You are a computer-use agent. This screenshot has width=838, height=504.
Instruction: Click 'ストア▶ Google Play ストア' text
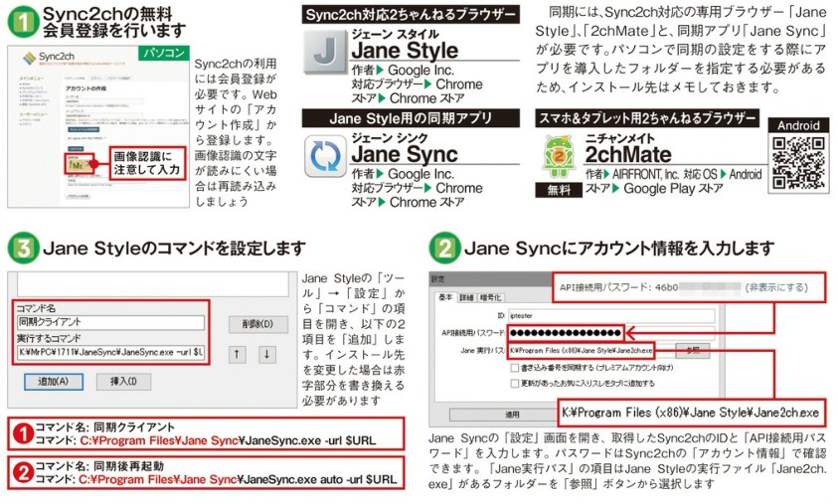click(654, 189)
